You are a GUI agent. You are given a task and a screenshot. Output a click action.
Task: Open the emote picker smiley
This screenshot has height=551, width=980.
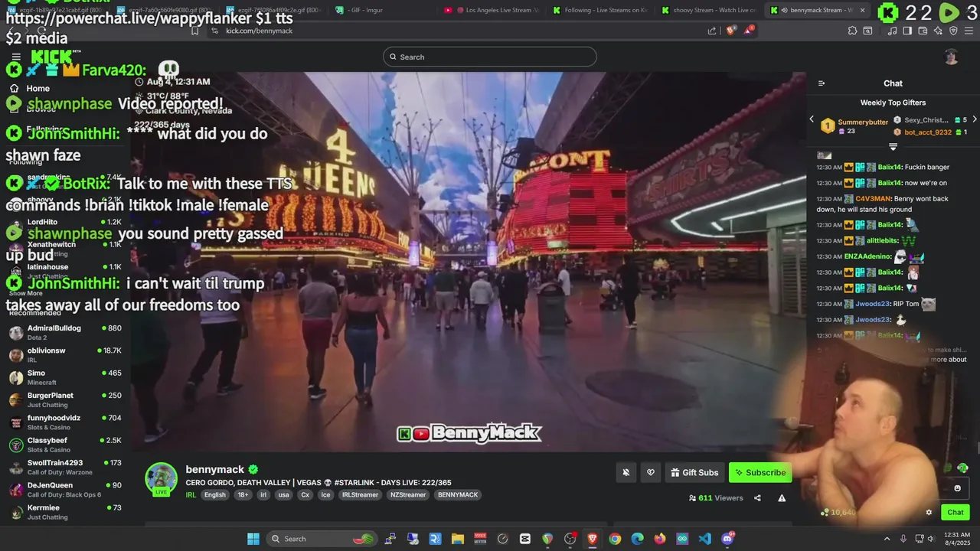pos(957,488)
